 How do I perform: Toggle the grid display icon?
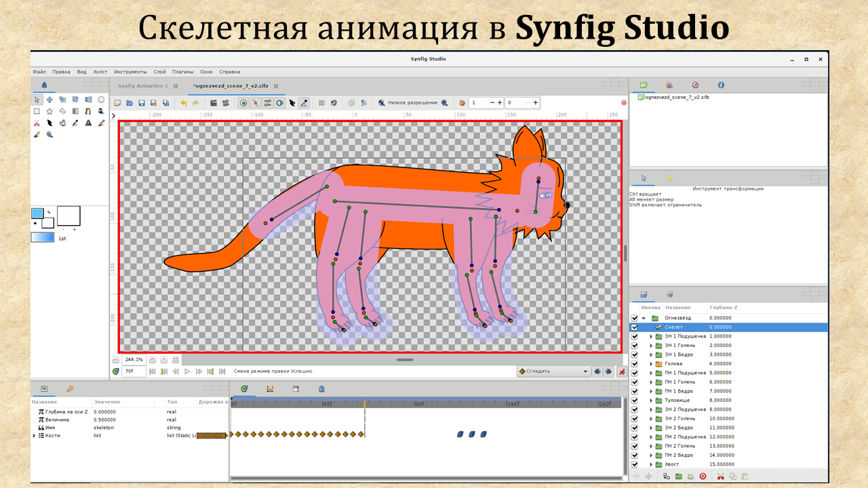[x=321, y=103]
